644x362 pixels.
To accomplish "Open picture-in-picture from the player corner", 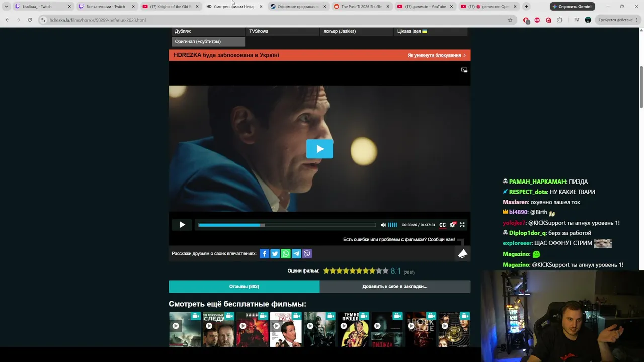I will pyautogui.click(x=464, y=70).
